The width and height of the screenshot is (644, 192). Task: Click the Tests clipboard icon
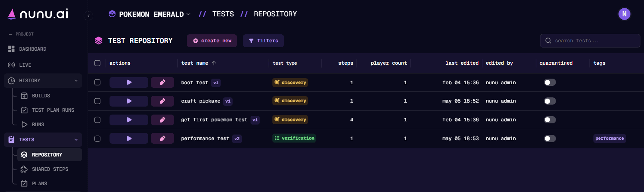click(x=12, y=140)
